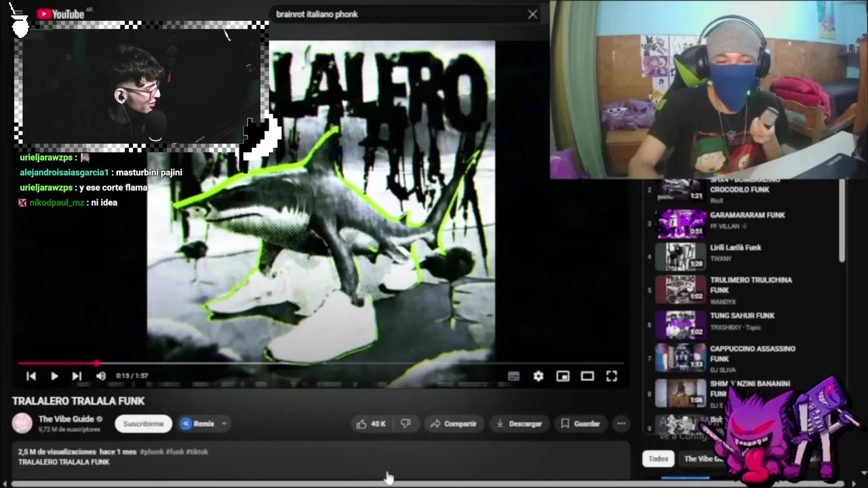The width and height of the screenshot is (868, 488).
Task: Clear the search with the X icon
Action: click(532, 14)
